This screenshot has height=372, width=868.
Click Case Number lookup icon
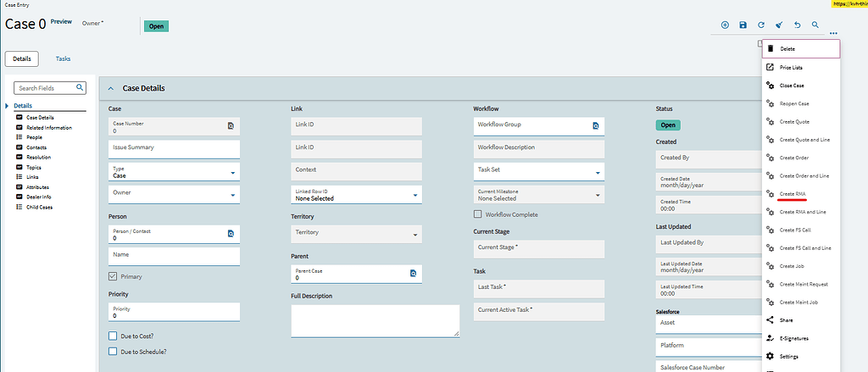231,126
